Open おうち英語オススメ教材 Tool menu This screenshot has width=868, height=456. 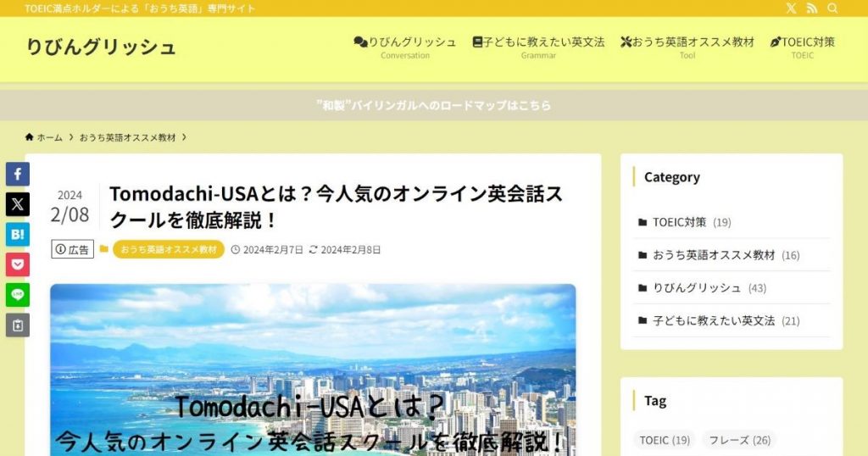pos(687,47)
